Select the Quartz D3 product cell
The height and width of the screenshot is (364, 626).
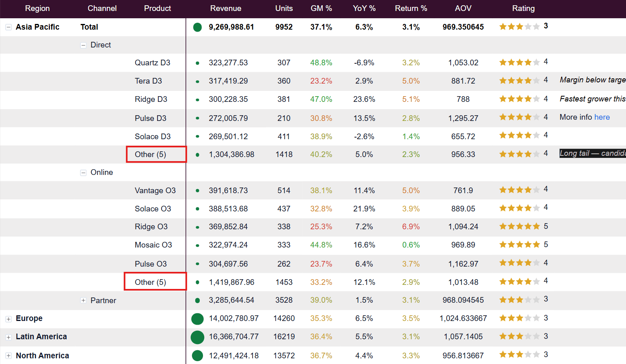pos(153,63)
